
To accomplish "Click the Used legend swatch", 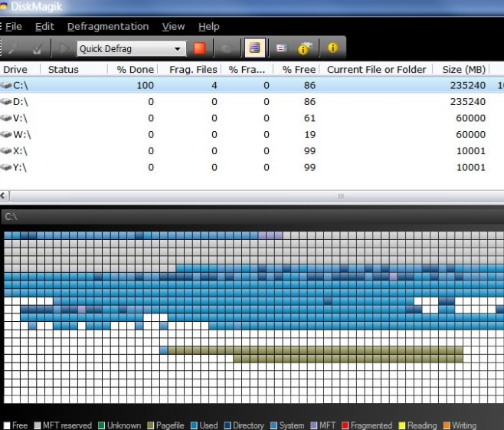I will pos(194,425).
